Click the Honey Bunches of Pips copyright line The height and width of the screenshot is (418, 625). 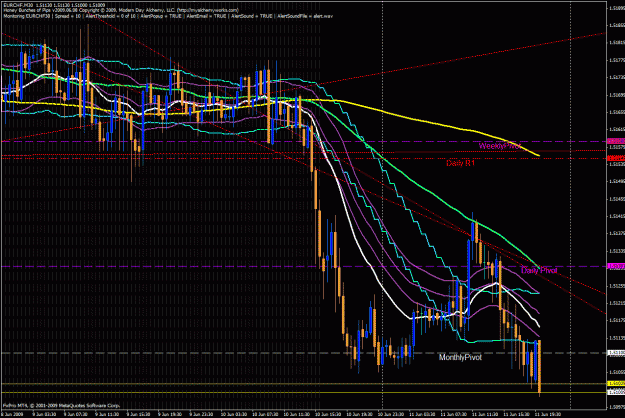pos(121,10)
